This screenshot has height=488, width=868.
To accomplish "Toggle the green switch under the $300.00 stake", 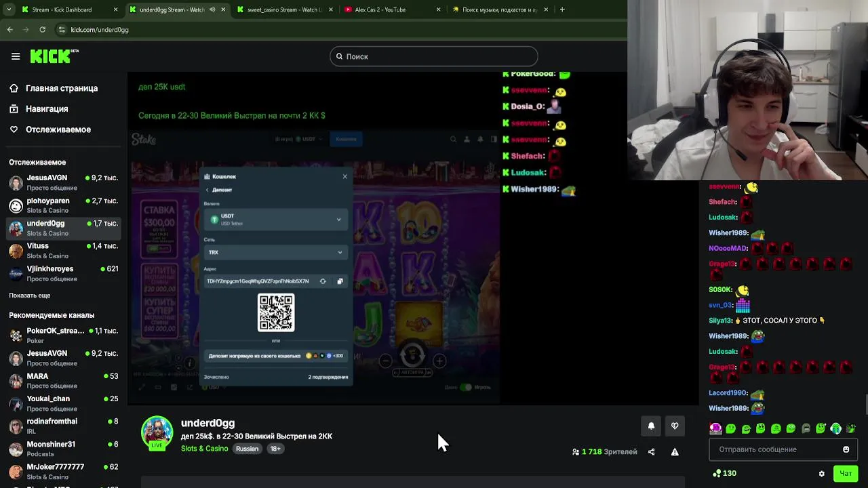I will pyautogui.click(x=158, y=248).
